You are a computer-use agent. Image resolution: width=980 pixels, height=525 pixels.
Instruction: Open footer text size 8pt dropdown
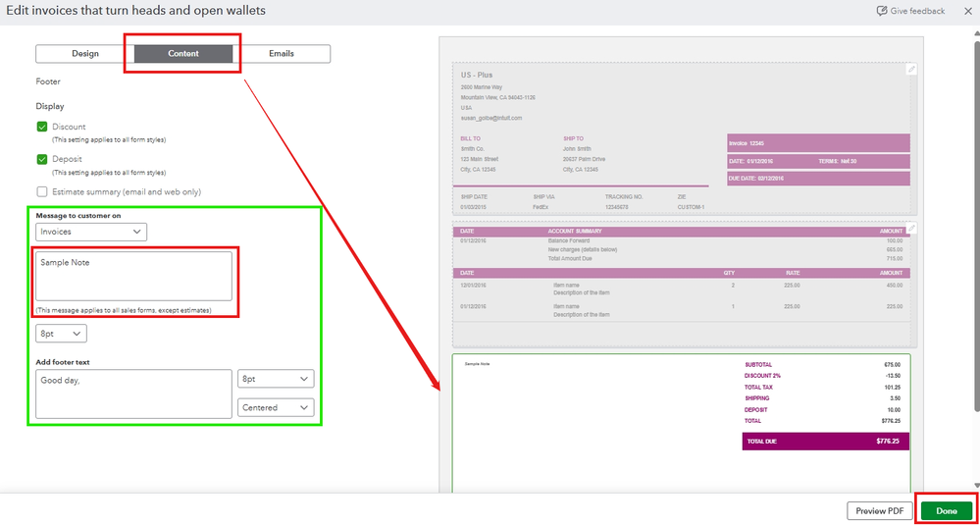point(276,379)
